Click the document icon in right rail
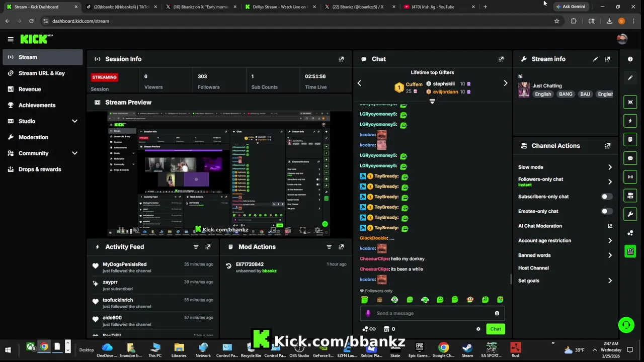The image size is (644, 362). tap(630, 139)
